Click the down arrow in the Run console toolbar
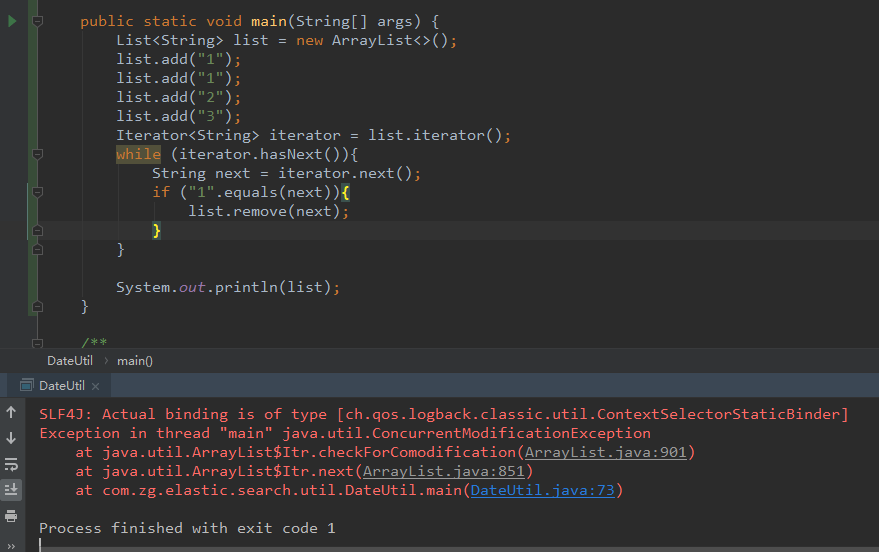879x552 pixels. (x=11, y=438)
